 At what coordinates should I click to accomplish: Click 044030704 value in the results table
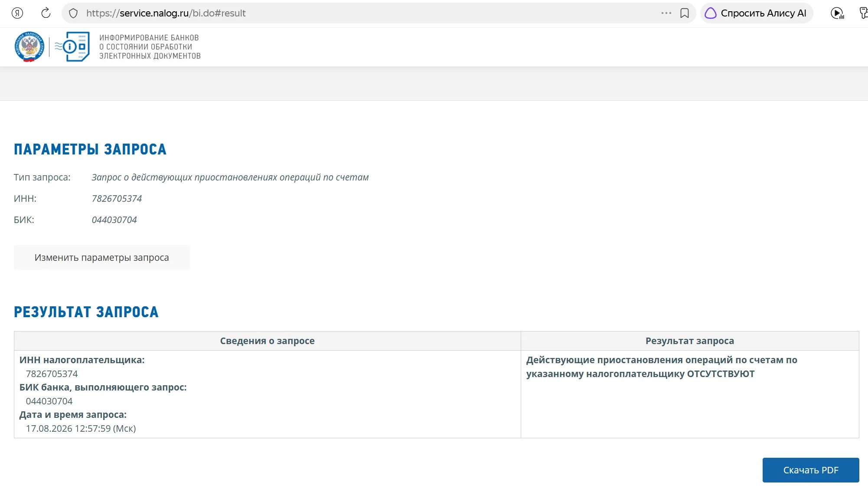tap(49, 401)
